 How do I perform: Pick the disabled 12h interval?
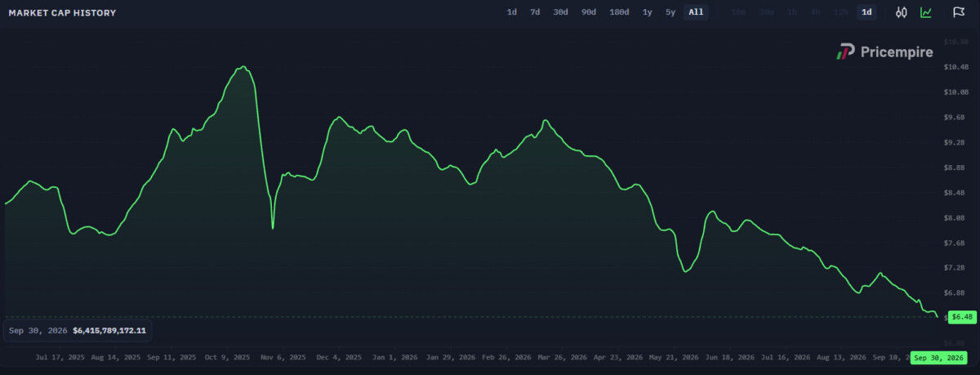[x=840, y=12]
